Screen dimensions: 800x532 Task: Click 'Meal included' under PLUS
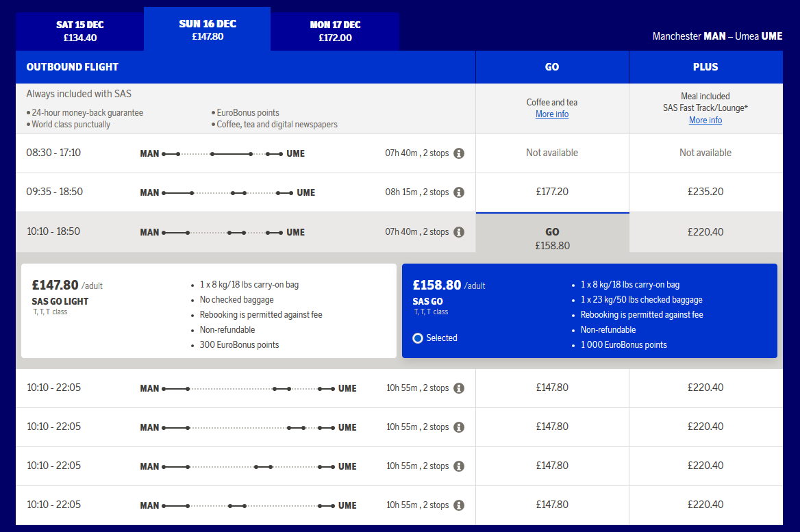705,96
